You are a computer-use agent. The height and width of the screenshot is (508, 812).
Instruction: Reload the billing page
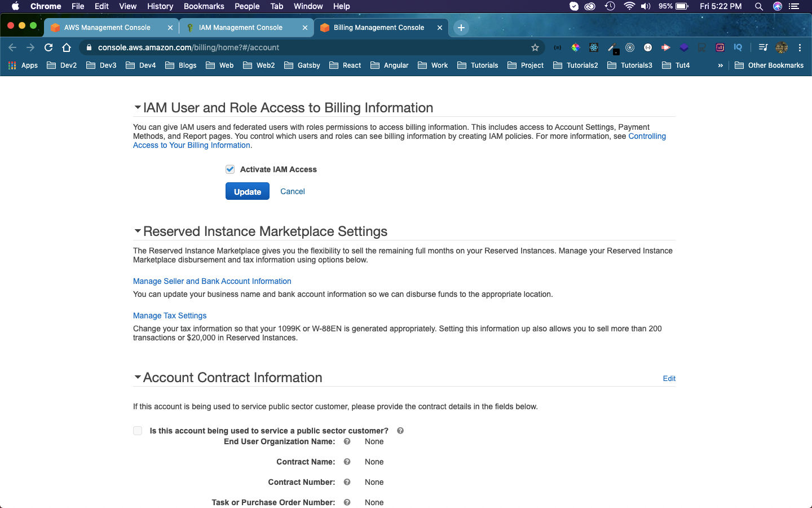[x=48, y=47]
